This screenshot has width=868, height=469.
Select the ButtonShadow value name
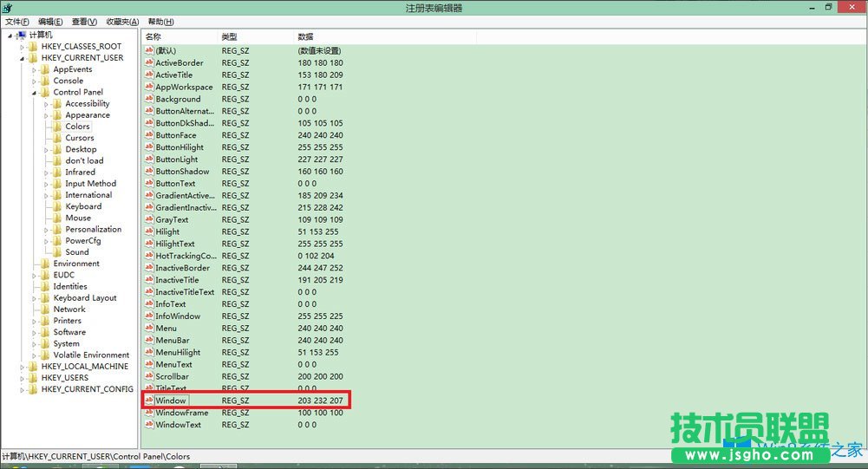pos(182,172)
